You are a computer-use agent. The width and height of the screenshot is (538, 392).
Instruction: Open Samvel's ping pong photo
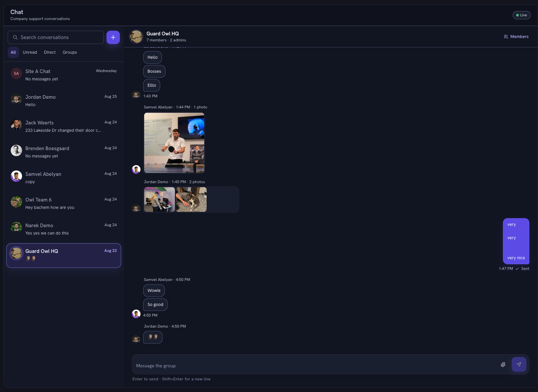point(174,143)
